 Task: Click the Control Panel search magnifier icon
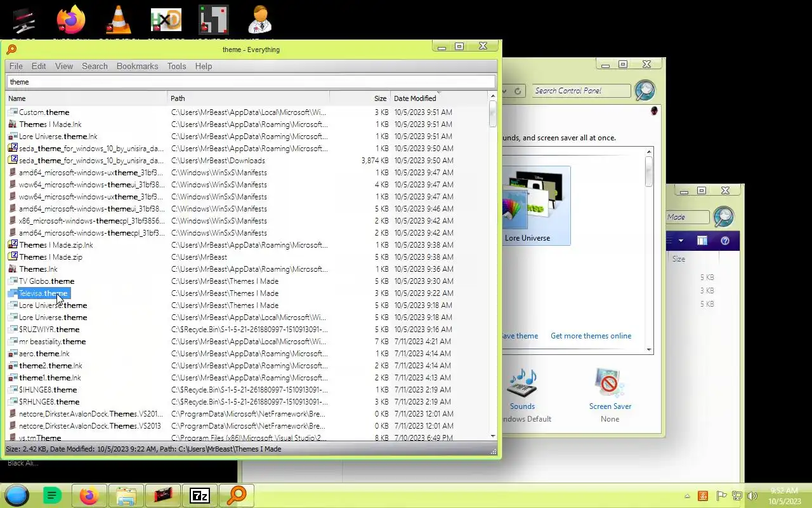(645, 91)
